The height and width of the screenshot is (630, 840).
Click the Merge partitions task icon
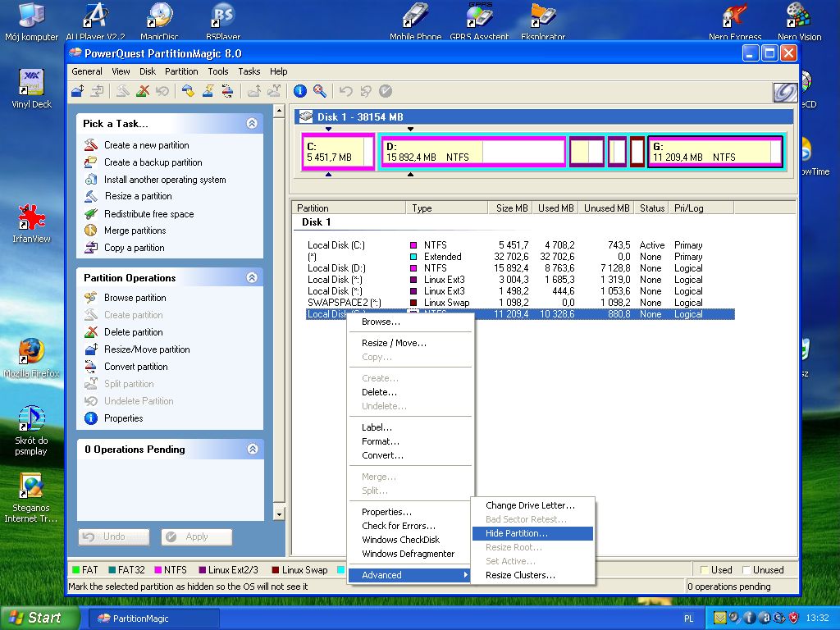coord(91,231)
